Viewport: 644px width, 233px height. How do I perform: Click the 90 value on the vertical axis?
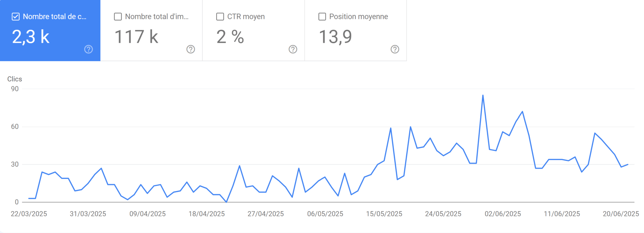[x=15, y=89]
